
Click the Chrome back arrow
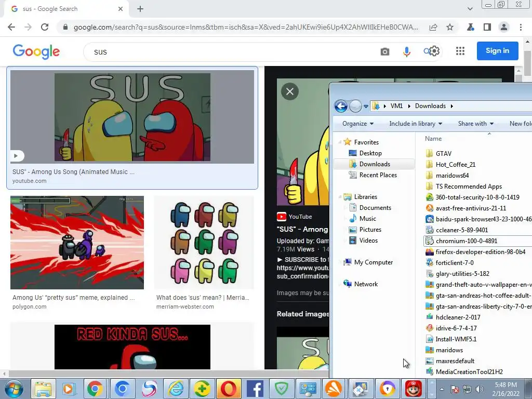click(11, 27)
